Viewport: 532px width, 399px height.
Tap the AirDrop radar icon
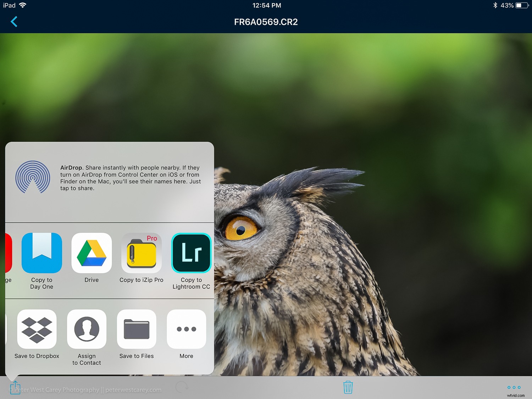tap(33, 177)
